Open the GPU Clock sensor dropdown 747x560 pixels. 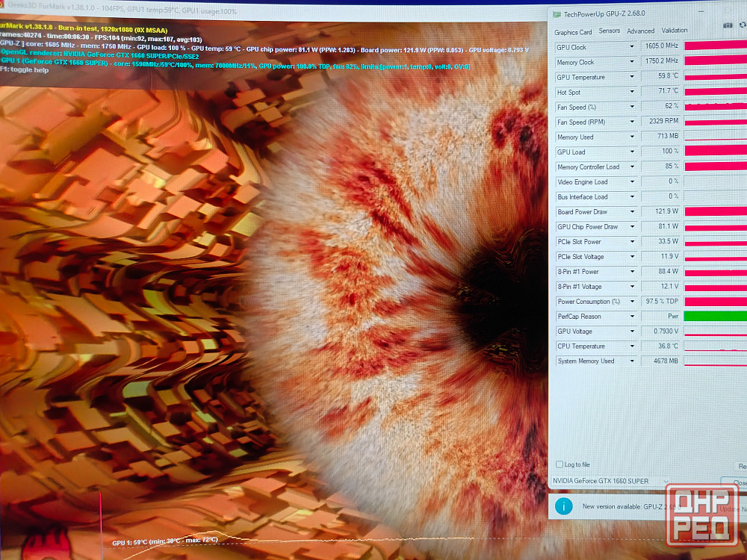(632, 47)
